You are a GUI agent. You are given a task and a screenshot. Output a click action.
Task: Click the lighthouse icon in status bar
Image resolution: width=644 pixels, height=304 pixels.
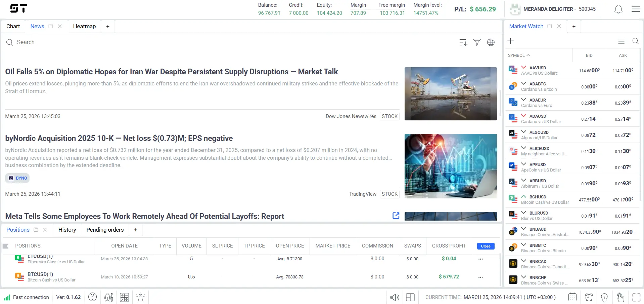[140, 297]
